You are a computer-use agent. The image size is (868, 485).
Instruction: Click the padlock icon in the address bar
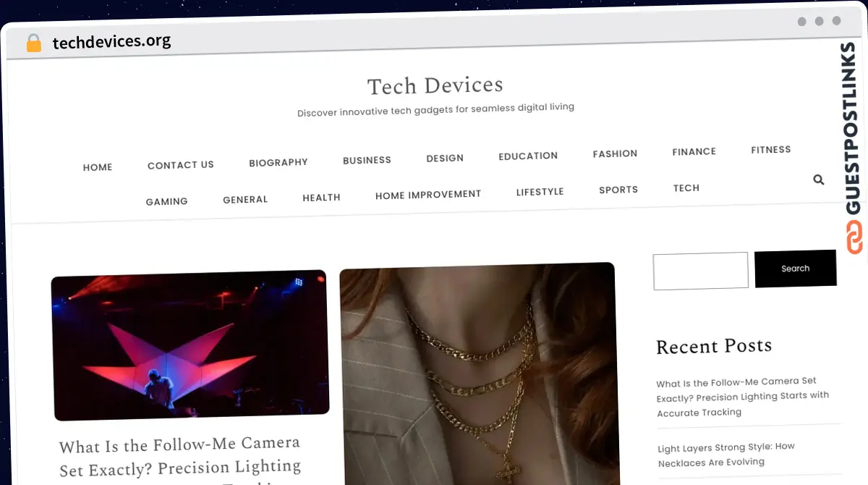click(x=33, y=43)
